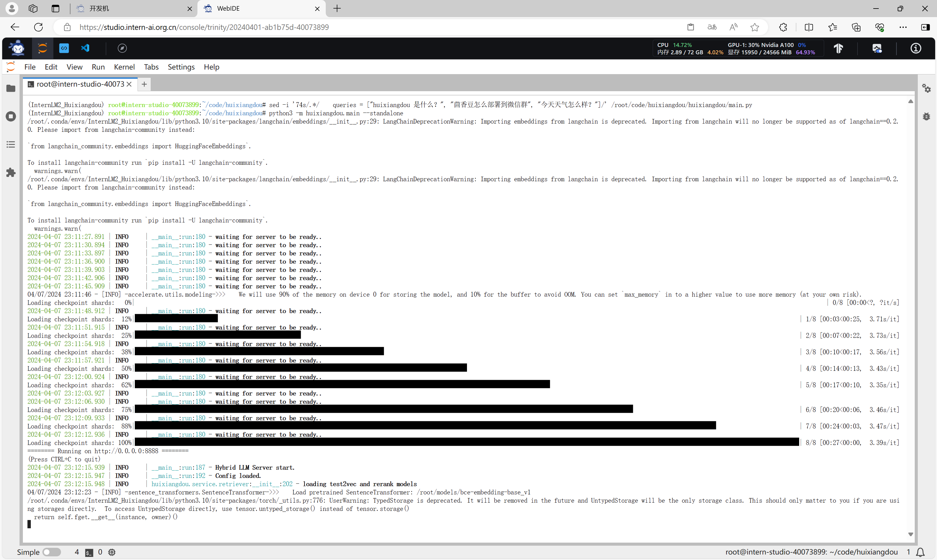This screenshot has width=937, height=560.
Task: Open the Edit menu
Action: coord(51,67)
